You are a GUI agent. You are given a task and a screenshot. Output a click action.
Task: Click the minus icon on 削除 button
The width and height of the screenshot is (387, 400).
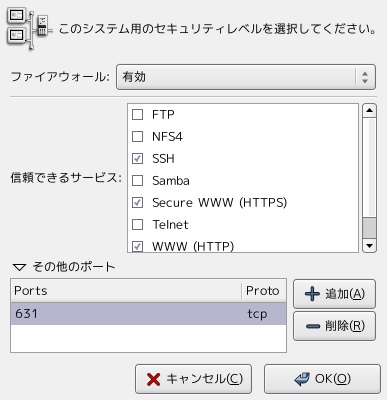[313, 326]
